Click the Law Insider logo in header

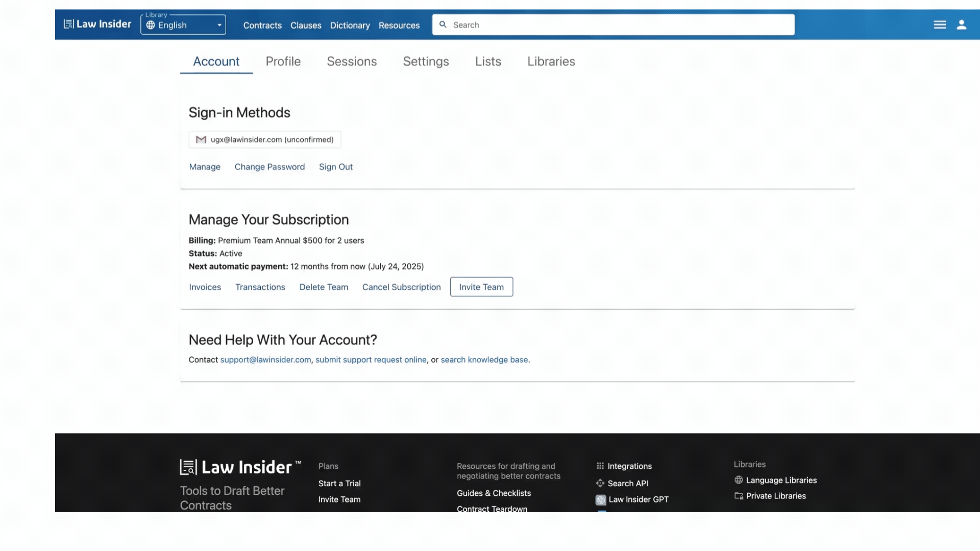coord(97,24)
